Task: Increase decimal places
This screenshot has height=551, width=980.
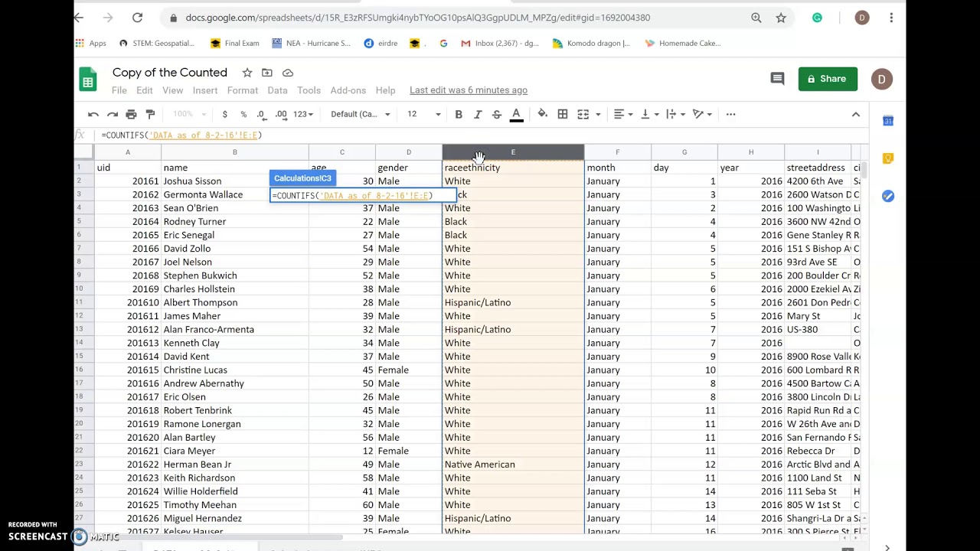Action: (281, 114)
